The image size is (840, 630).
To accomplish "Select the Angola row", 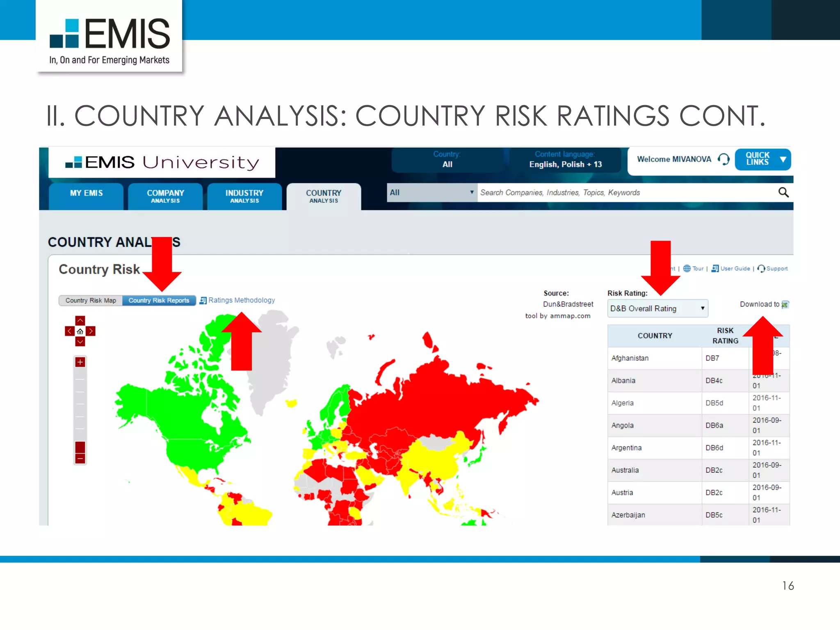I will (x=698, y=426).
